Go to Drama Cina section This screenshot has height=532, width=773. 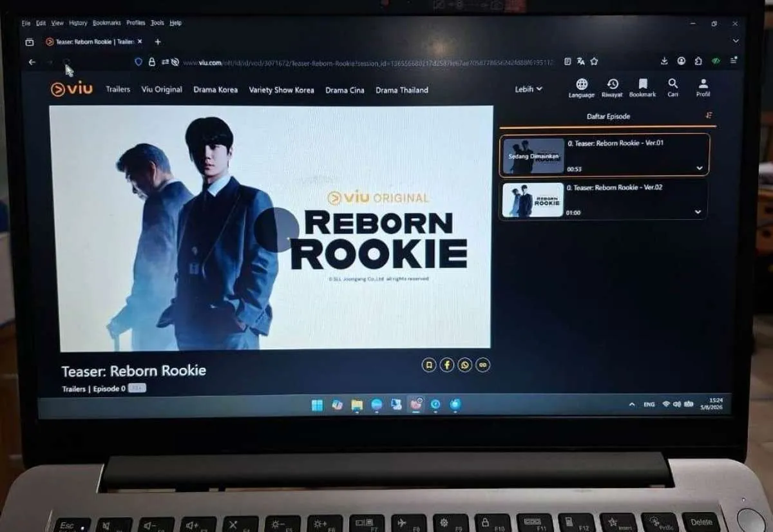[x=345, y=90]
